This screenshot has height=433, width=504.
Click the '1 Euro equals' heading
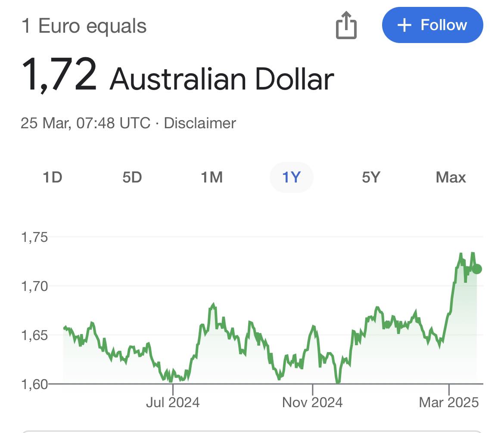(84, 26)
